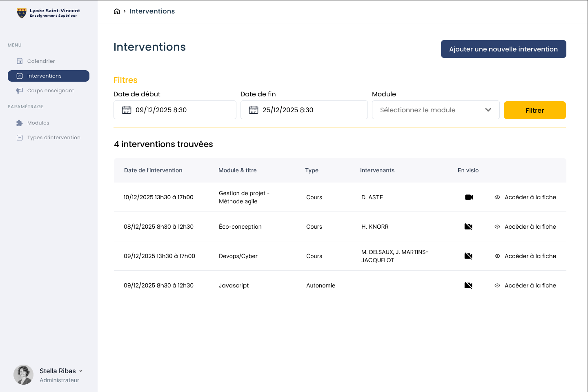Click the home icon in breadcrumb

(x=117, y=11)
